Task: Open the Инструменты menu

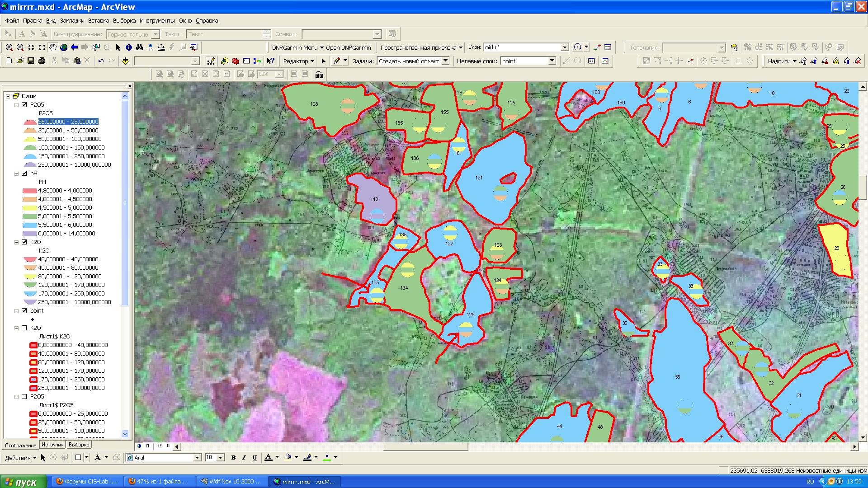Action: pos(157,21)
